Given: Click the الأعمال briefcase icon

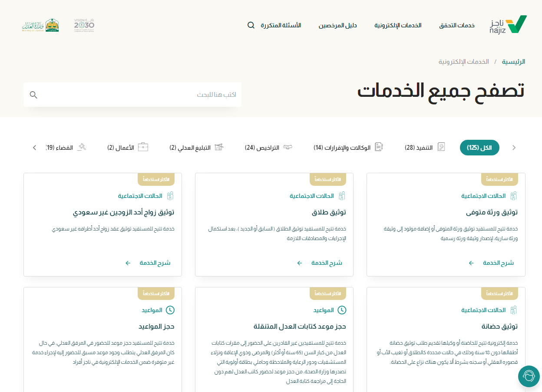Looking at the screenshot, I should click(x=143, y=147).
